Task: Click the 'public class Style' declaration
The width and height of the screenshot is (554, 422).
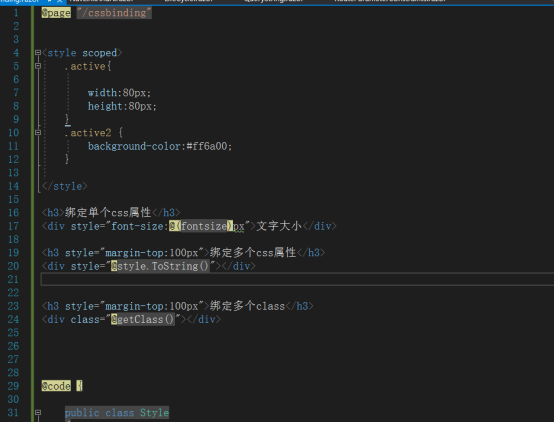Action: 117,412
